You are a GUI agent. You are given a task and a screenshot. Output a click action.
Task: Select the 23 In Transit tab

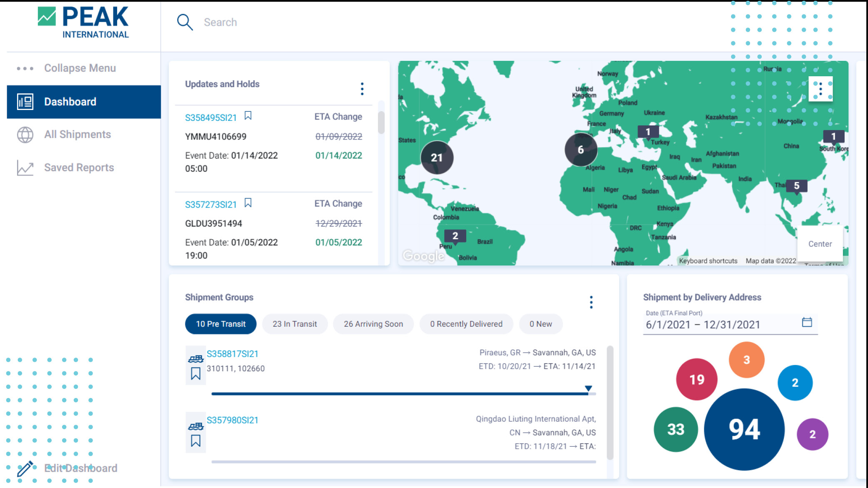tap(295, 324)
